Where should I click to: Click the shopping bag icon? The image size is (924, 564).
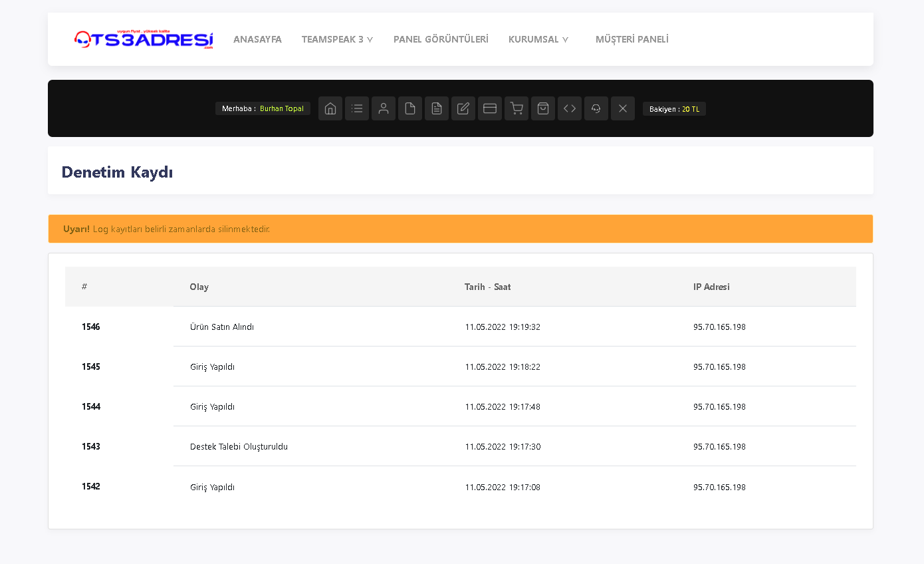(543, 108)
